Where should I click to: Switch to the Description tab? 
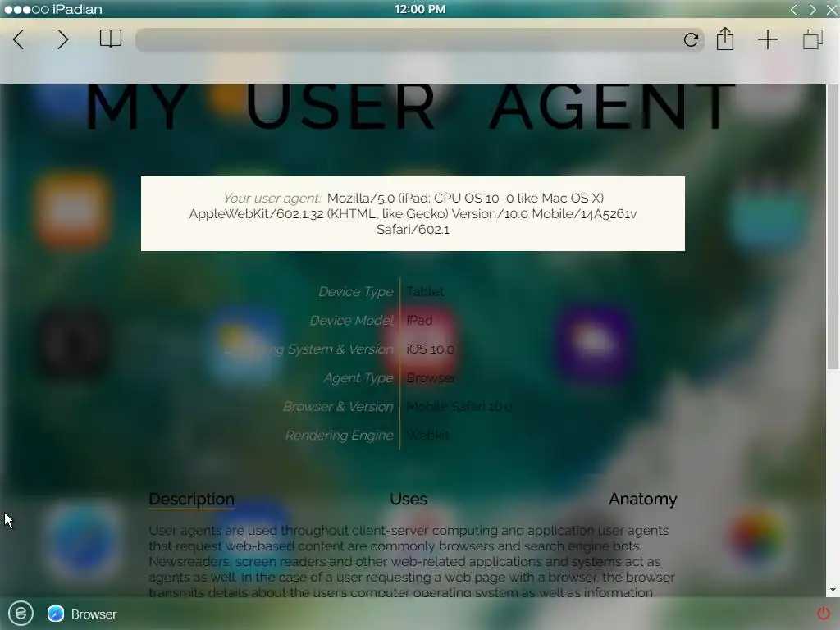(x=191, y=500)
